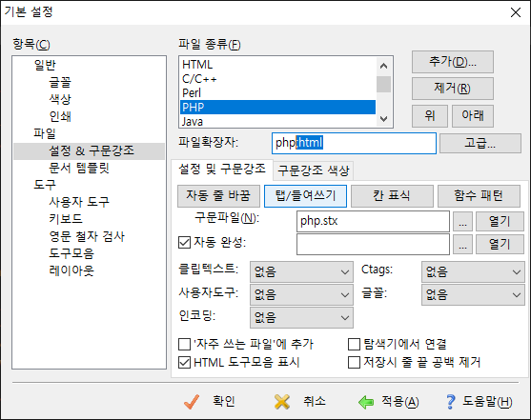This screenshot has height=420, width=531.
Task: Click the 도움말(H) button label
Action: 487,402
